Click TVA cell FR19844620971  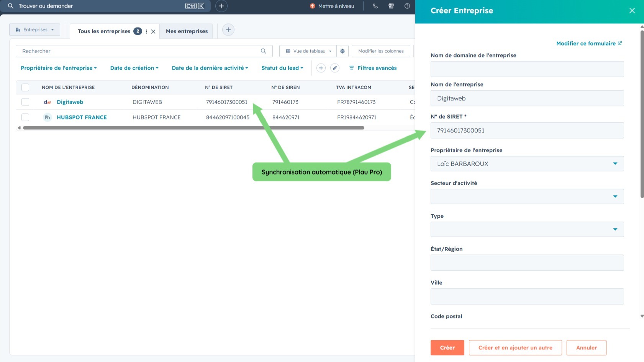coord(357,117)
